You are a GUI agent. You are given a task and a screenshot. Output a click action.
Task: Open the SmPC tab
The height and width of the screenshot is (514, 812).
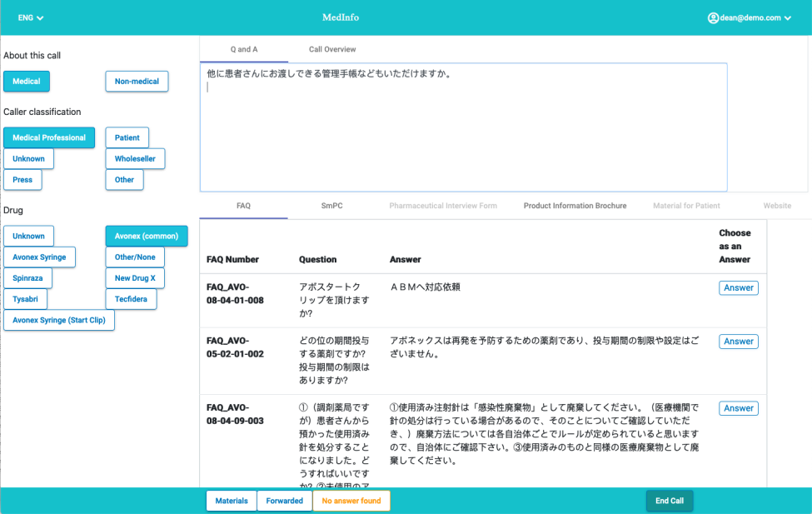[332, 205]
